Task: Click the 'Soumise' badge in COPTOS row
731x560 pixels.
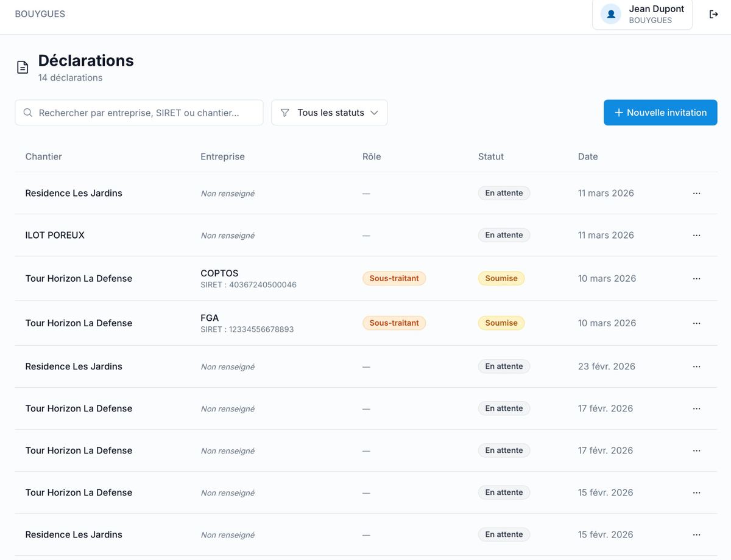Action: tap(501, 278)
